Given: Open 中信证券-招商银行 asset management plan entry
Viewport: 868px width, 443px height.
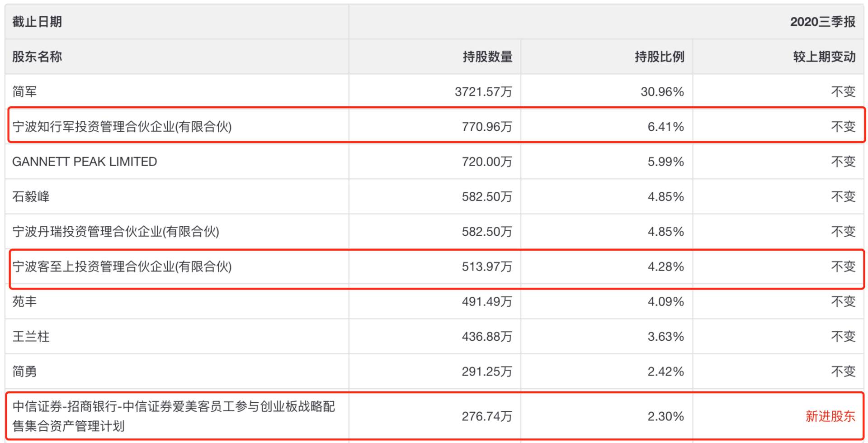Looking at the screenshot, I should coord(174,416).
